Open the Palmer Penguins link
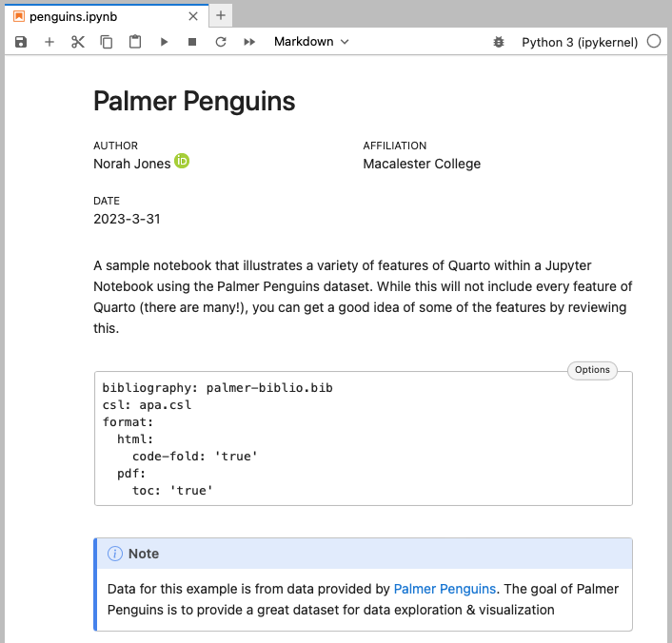Viewport: 672px width, 643px height. coord(445,589)
